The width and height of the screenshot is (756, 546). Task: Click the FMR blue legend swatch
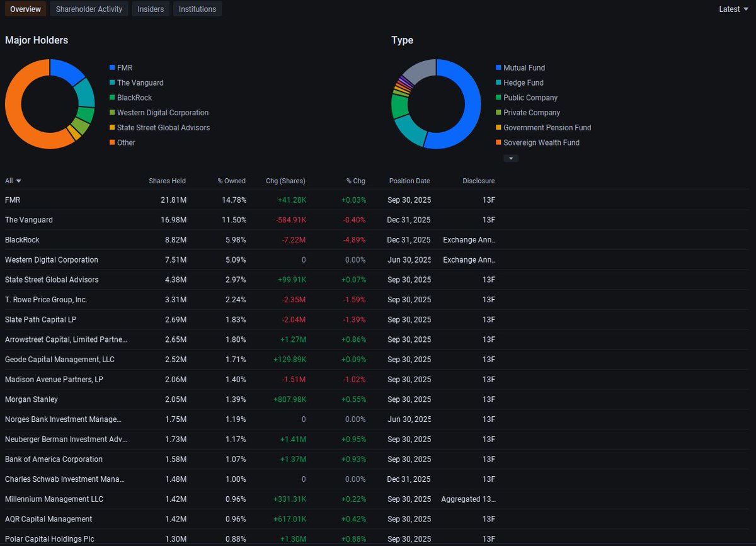[x=112, y=67]
